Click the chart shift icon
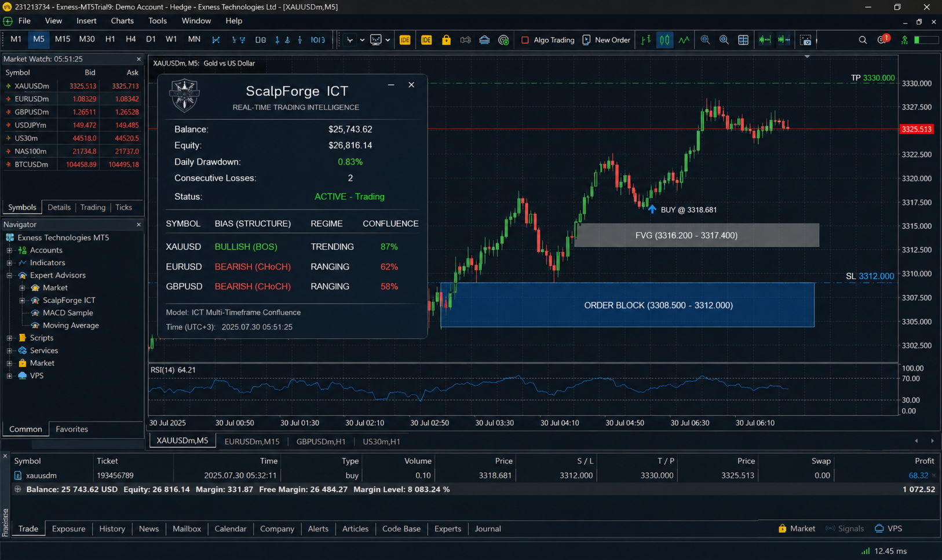 784,40
